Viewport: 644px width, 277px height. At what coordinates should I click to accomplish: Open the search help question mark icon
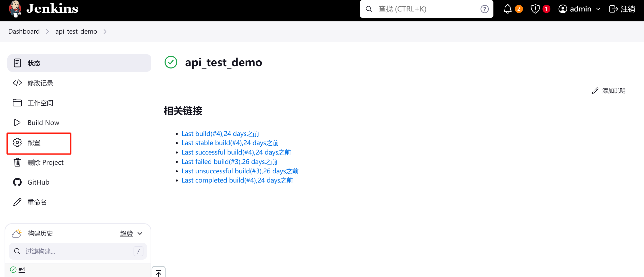pyautogui.click(x=485, y=9)
